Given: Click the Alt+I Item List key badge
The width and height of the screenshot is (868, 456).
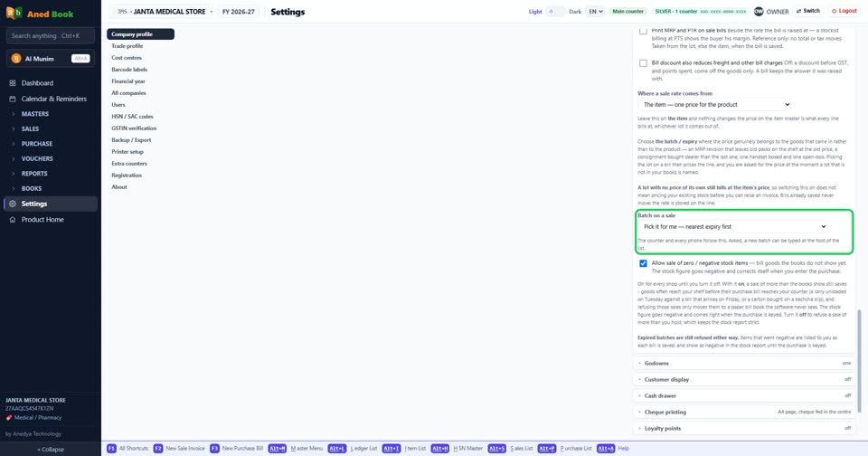Looking at the screenshot, I should point(392,448).
